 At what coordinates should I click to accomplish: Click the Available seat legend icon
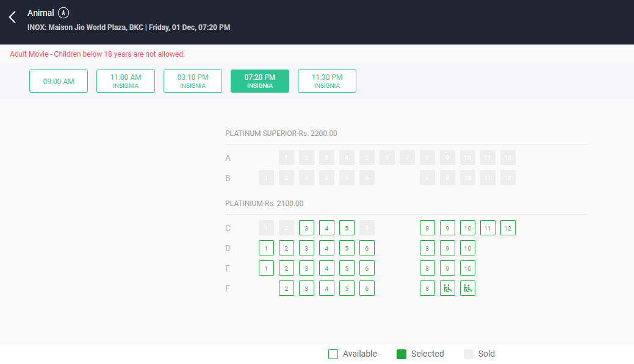pos(333,354)
